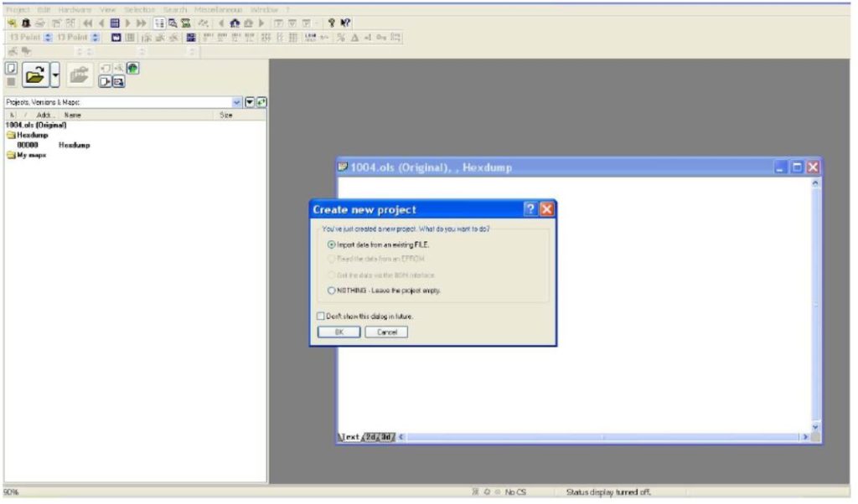Open an existing project via the folder icon
Image resolution: width=858 pixels, height=504 pixels.
tap(34, 74)
